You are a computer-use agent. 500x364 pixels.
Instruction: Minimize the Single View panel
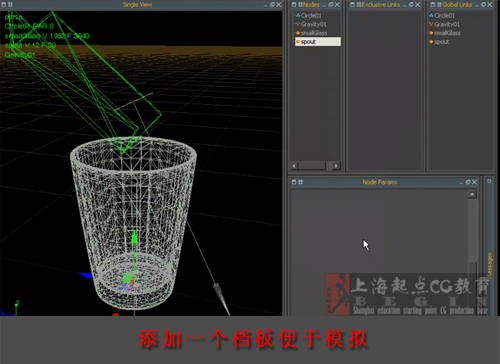266,5
